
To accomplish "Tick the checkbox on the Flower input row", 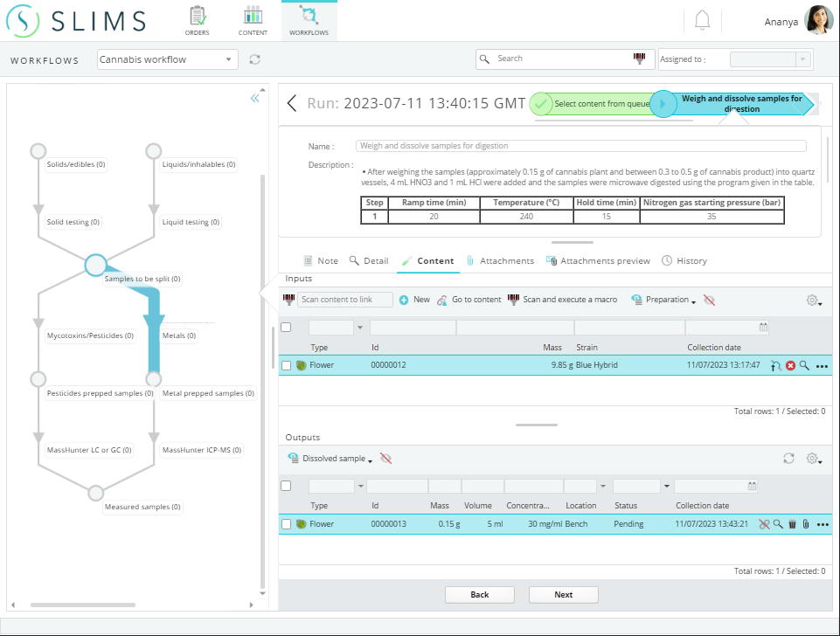I will [x=286, y=365].
